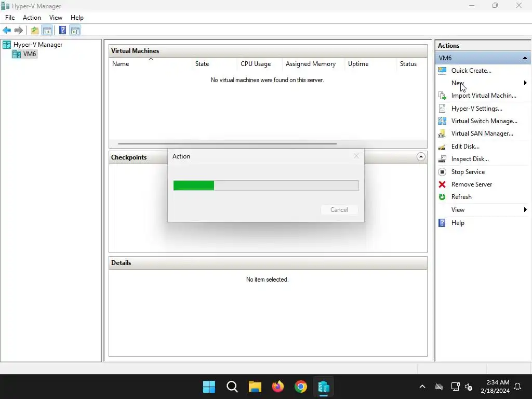
Task: Click the Hyper-V Manager tree label
Action: point(38,45)
